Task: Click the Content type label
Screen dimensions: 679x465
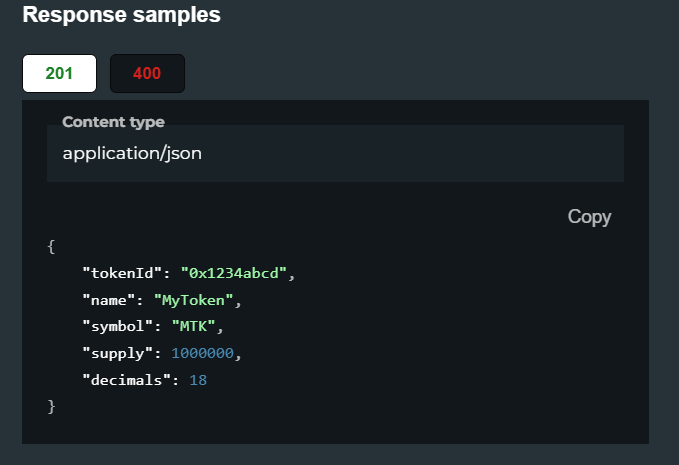Action: click(113, 122)
